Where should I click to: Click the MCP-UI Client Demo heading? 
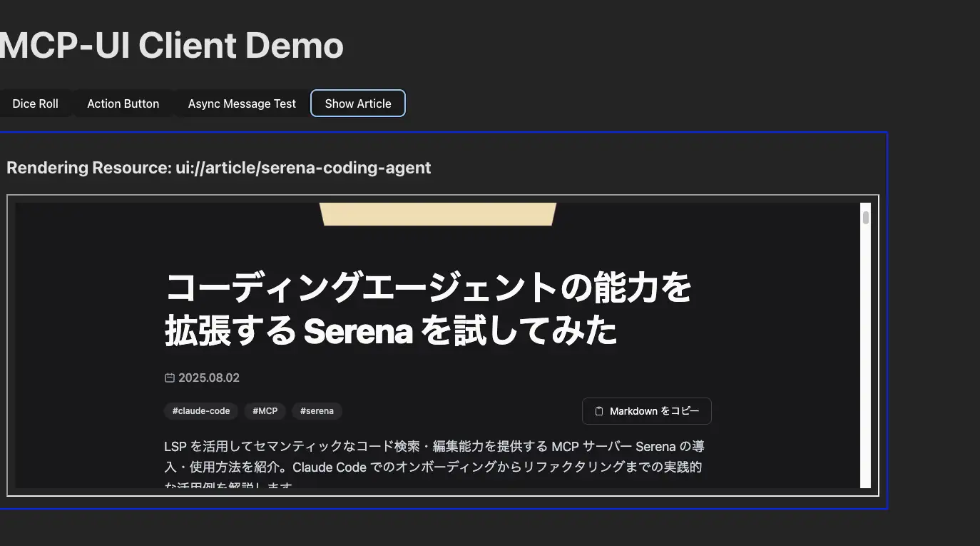click(x=171, y=46)
